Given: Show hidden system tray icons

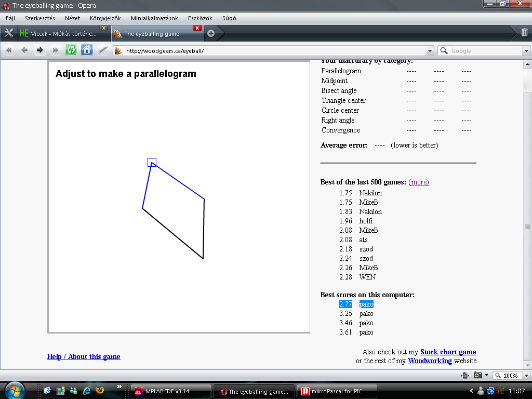Looking at the screenshot, I should [471, 391].
